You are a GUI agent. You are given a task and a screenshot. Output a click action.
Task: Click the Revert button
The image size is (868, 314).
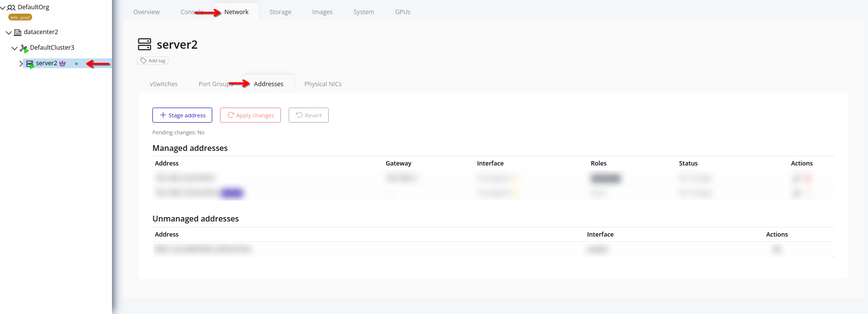click(x=308, y=115)
